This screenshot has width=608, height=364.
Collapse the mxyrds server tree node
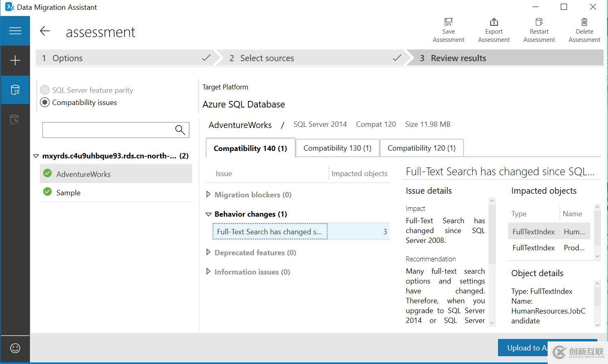(x=36, y=156)
